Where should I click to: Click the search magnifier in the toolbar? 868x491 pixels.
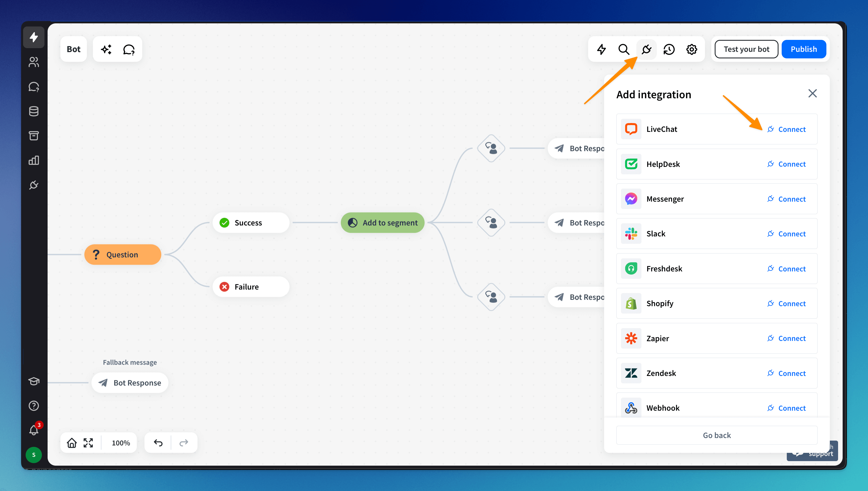click(624, 49)
